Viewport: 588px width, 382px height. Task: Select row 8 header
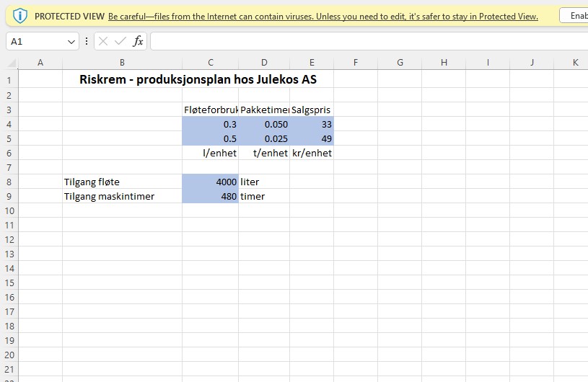point(9,182)
